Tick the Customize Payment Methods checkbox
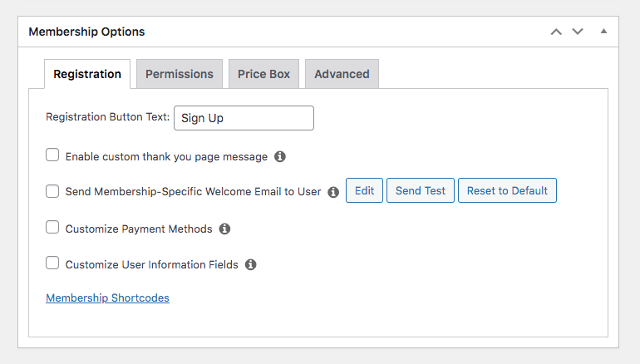This screenshot has height=364, width=640. tap(52, 227)
